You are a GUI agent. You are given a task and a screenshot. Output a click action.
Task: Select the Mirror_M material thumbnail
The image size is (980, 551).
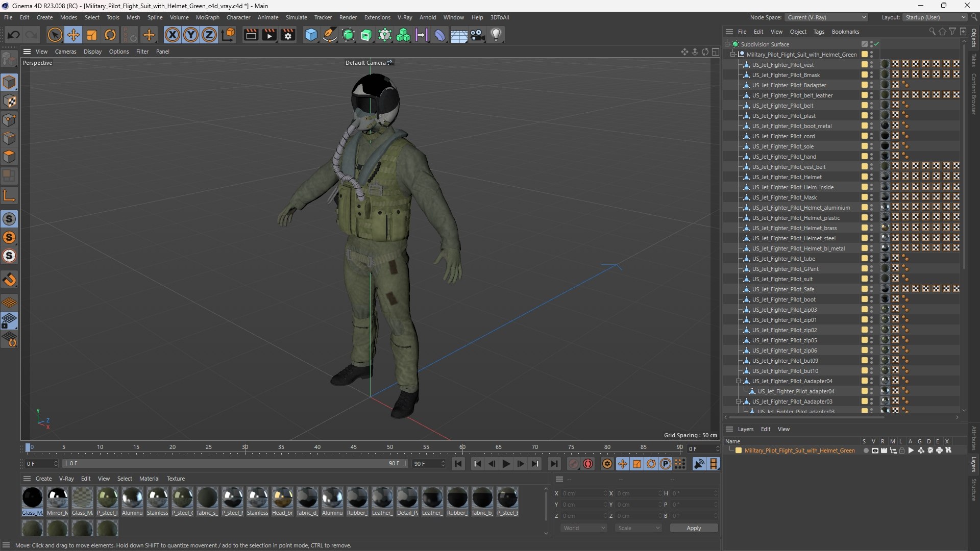pyautogui.click(x=57, y=502)
